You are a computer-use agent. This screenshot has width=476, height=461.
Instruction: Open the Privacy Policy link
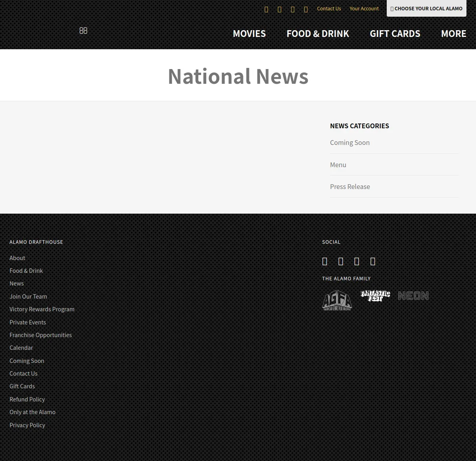[x=27, y=425]
